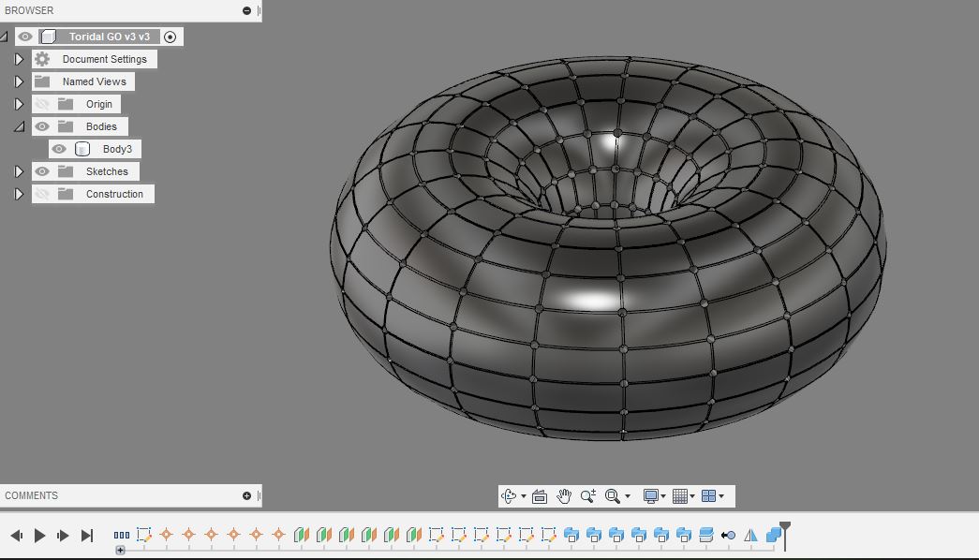The image size is (979, 560).
Task: Open the Zoom Window dropdown arrow
Action: coord(628,496)
